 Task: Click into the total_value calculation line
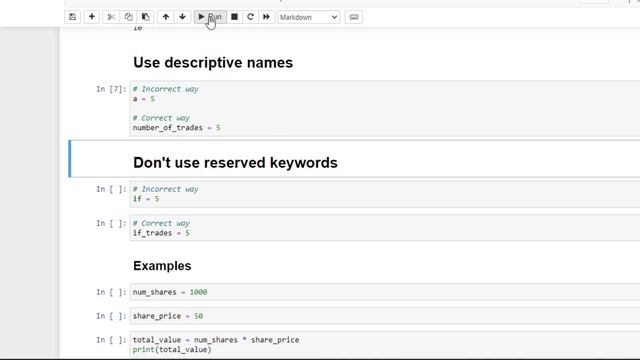pyautogui.click(x=216, y=340)
